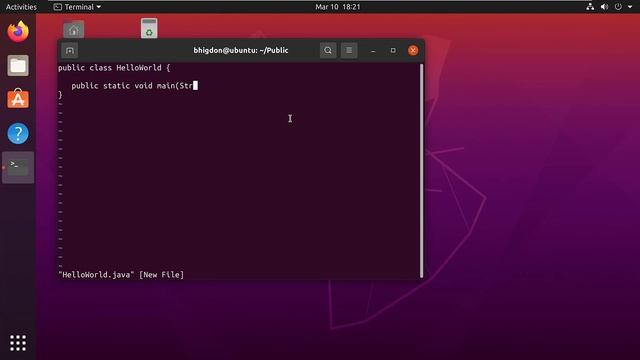Click the 'public static void main(Str' line
Image resolution: width=640 pixels, height=360 pixels.
[132, 86]
